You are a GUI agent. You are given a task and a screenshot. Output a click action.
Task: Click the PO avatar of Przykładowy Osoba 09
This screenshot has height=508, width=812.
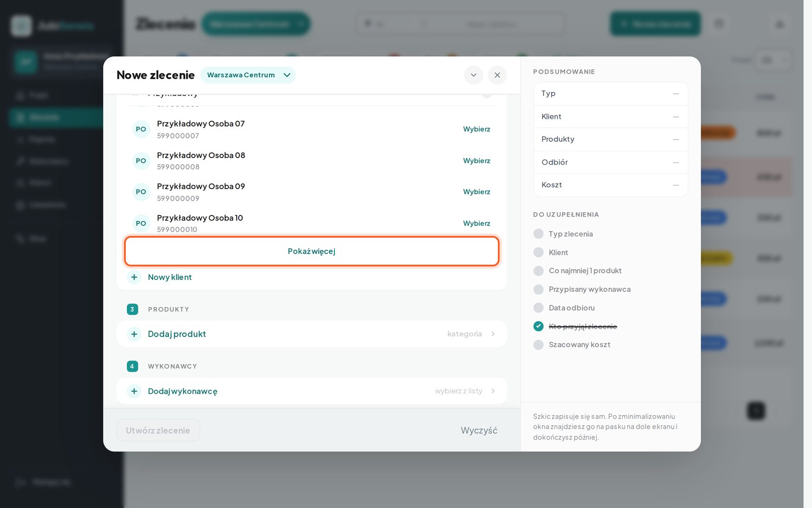(x=141, y=192)
